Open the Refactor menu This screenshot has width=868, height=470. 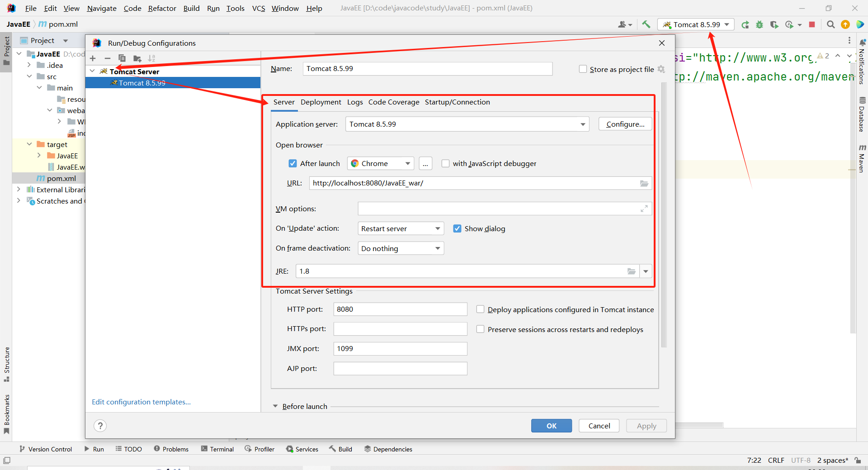[162, 8]
